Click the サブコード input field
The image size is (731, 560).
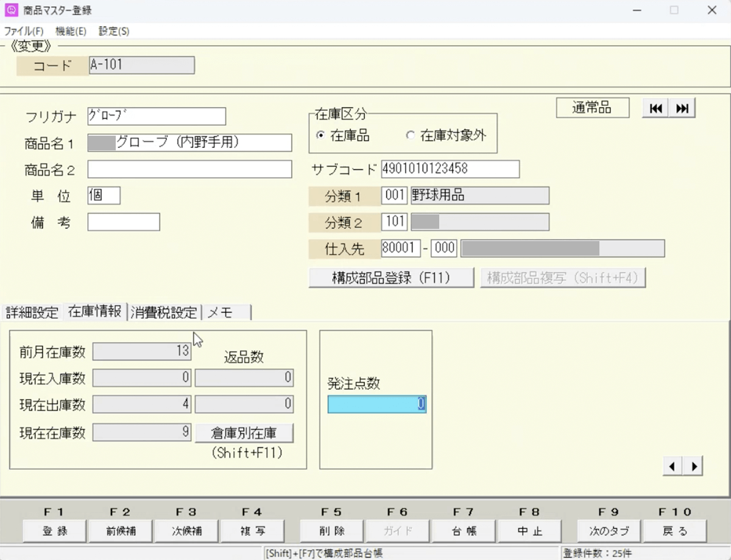coord(450,169)
